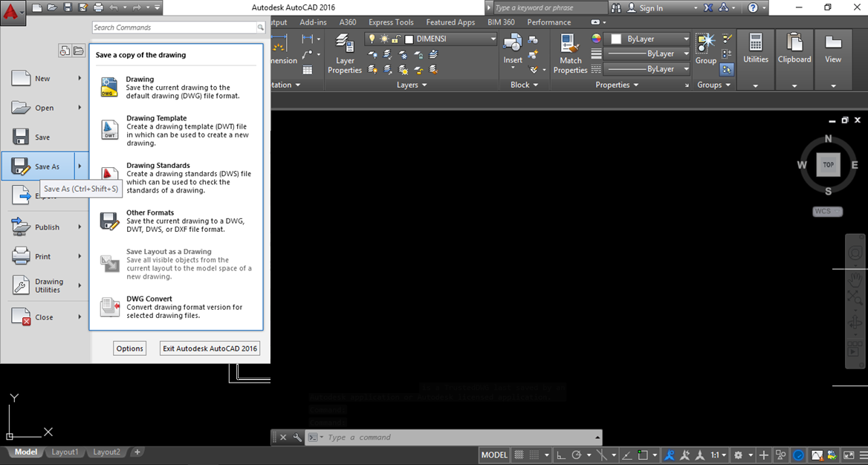Click Exit Autodesk AutoCAD 2016 button
This screenshot has width=868, height=465.
click(210, 348)
